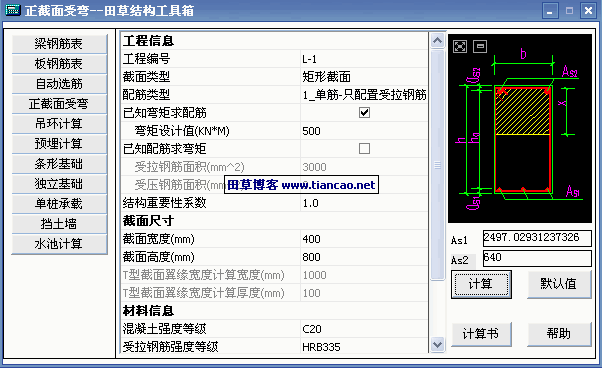
Task: Open the 配筋类型 value 1_单筋 selector
Action: [364, 95]
